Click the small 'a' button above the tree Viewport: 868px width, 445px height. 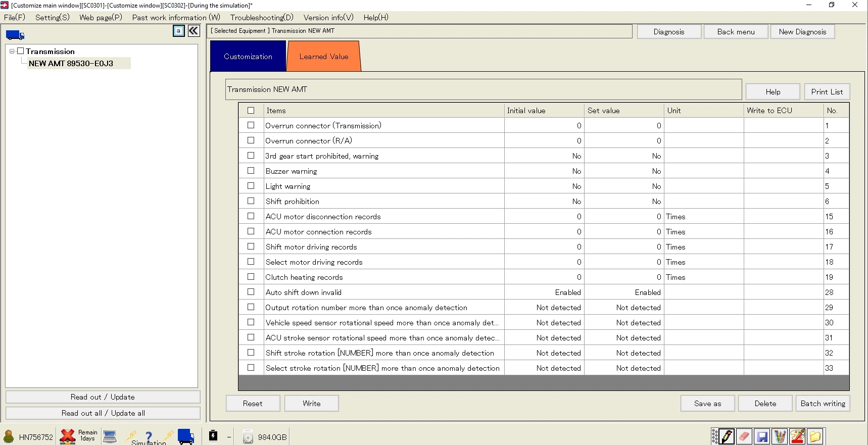(x=179, y=31)
